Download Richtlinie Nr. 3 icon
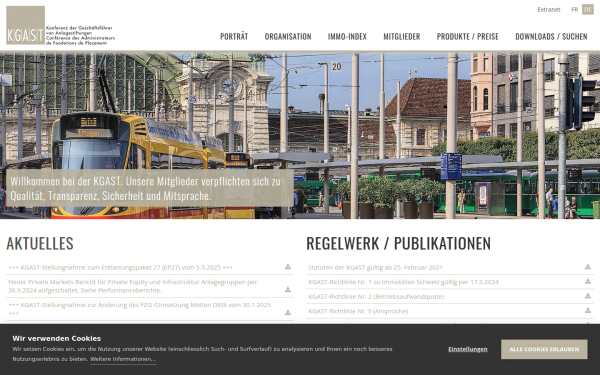This screenshot has width=600, height=375. (x=588, y=310)
